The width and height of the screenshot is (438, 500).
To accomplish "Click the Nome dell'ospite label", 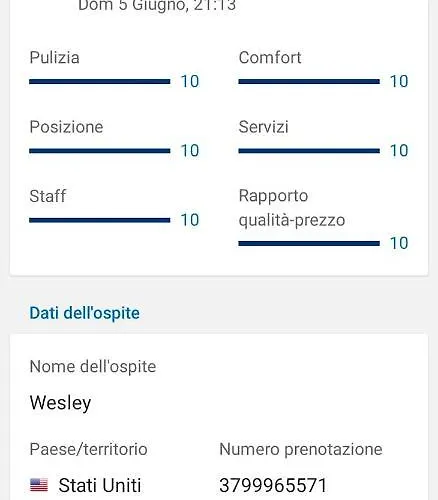I will [x=93, y=367].
